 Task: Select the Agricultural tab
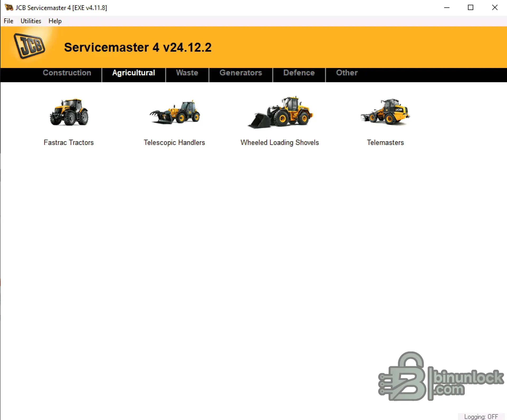tap(134, 73)
